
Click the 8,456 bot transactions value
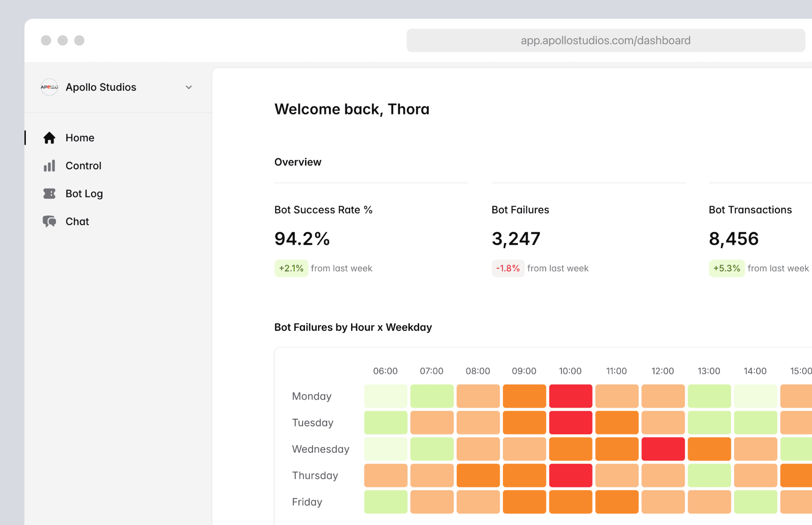734,239
